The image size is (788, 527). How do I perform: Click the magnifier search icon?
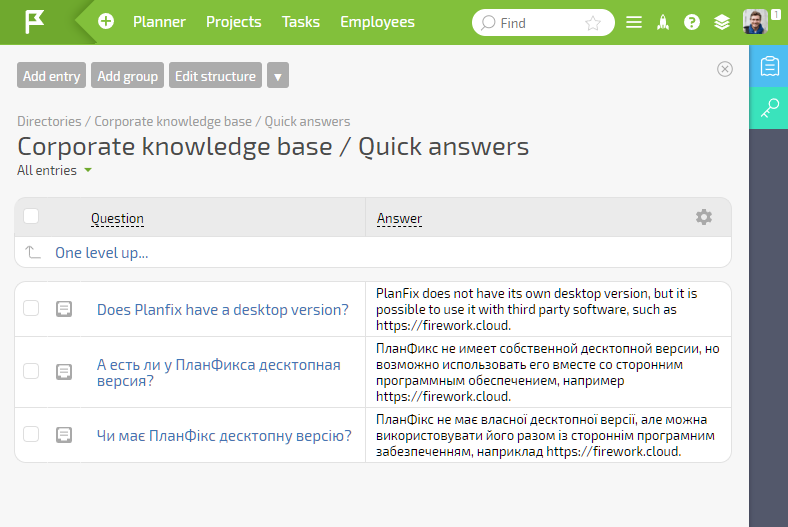point(487,23)
